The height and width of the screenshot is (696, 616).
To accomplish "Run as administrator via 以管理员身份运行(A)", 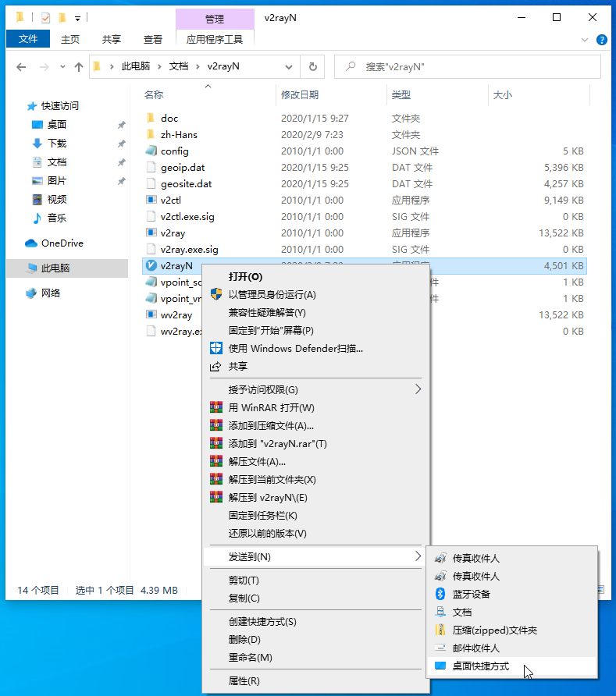I will pyautogui.click(x=315, y=295).
